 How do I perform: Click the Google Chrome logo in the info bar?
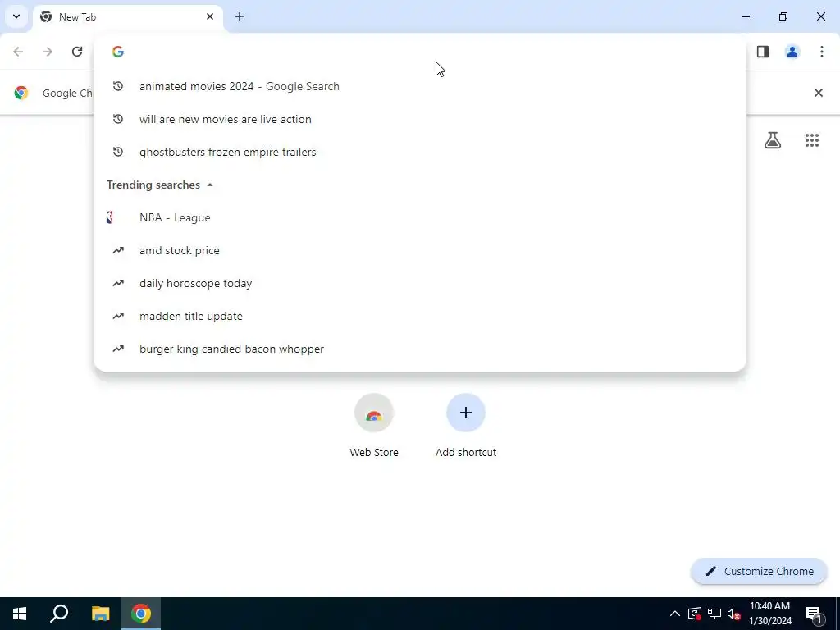click(21, 93)
